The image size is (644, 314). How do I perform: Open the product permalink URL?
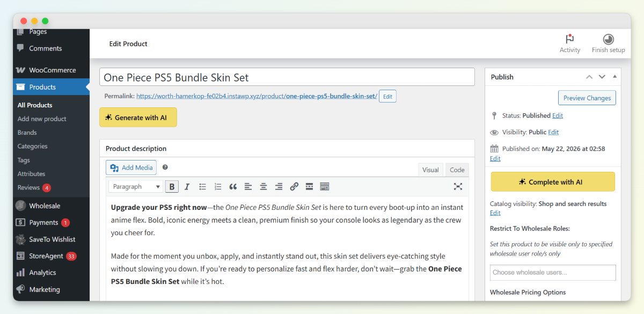257,97
